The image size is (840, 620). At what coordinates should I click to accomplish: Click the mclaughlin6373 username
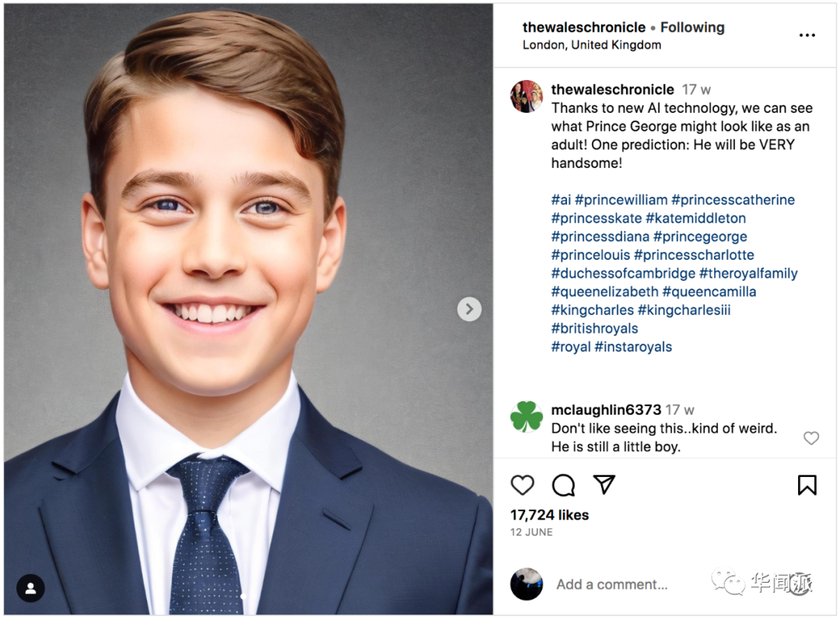606,410
